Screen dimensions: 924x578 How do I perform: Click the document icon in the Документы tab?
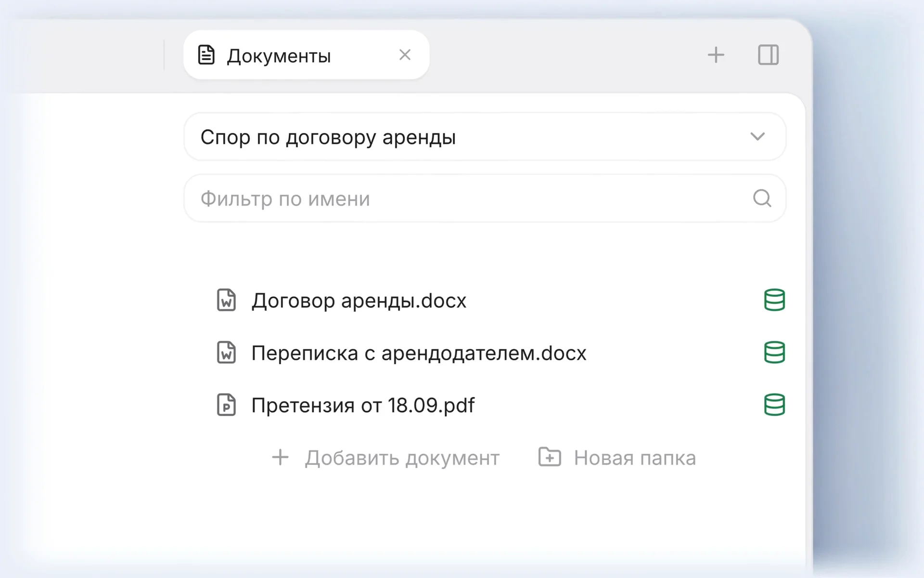pos(206,55)
